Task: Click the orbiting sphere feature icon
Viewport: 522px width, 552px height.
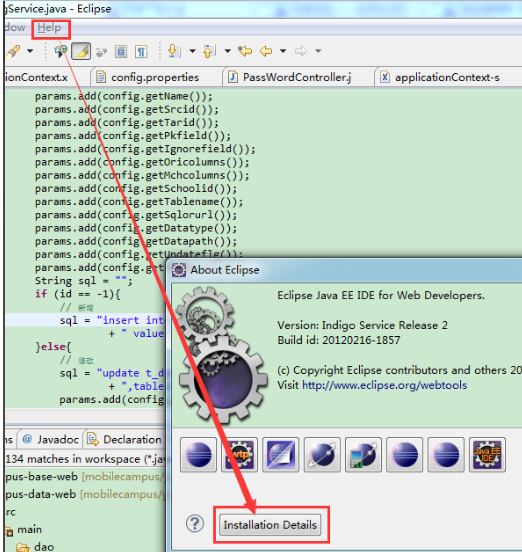Action: point(322,455)
